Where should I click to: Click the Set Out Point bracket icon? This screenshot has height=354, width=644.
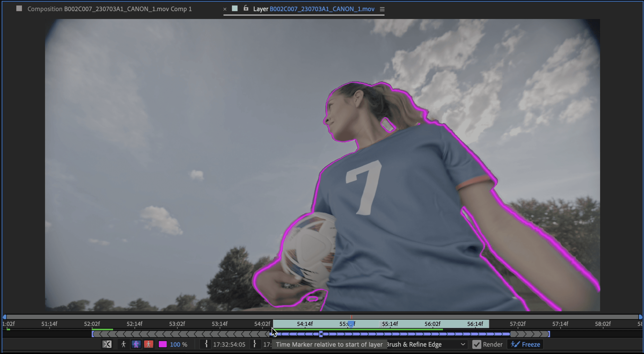click(x=255, y=344)
